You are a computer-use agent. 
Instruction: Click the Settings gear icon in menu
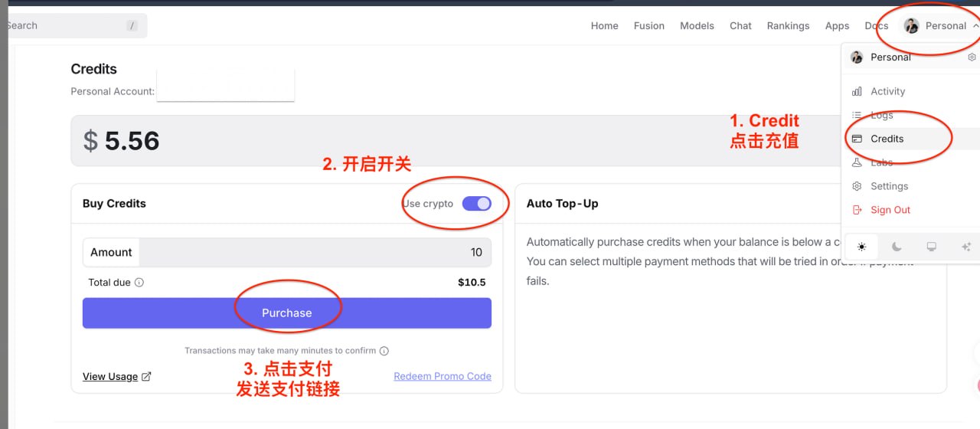(x=857, y=186)
